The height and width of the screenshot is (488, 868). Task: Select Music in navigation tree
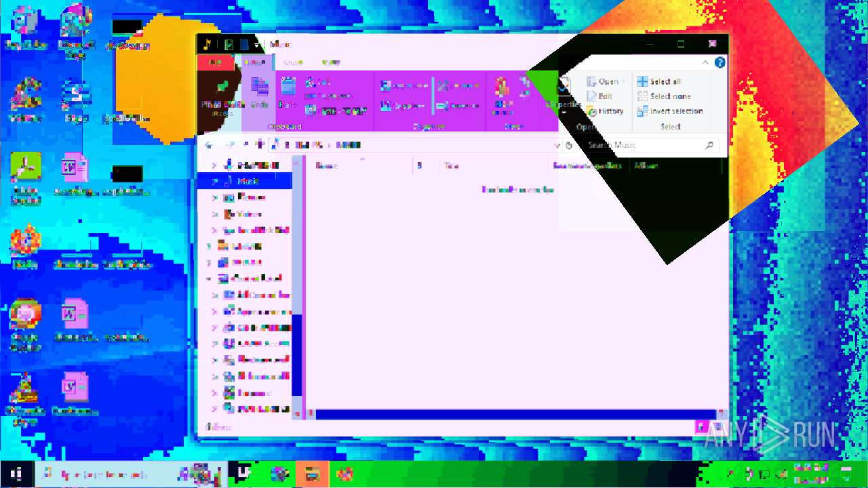pos(248,181)
